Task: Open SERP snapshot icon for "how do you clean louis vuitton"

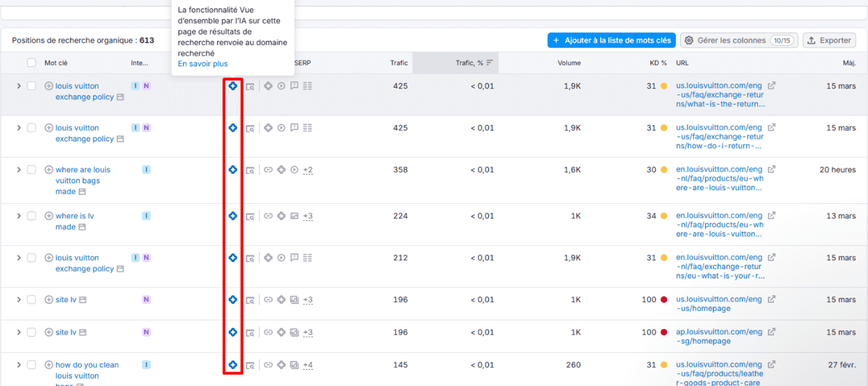Action: tap(250, 365)
